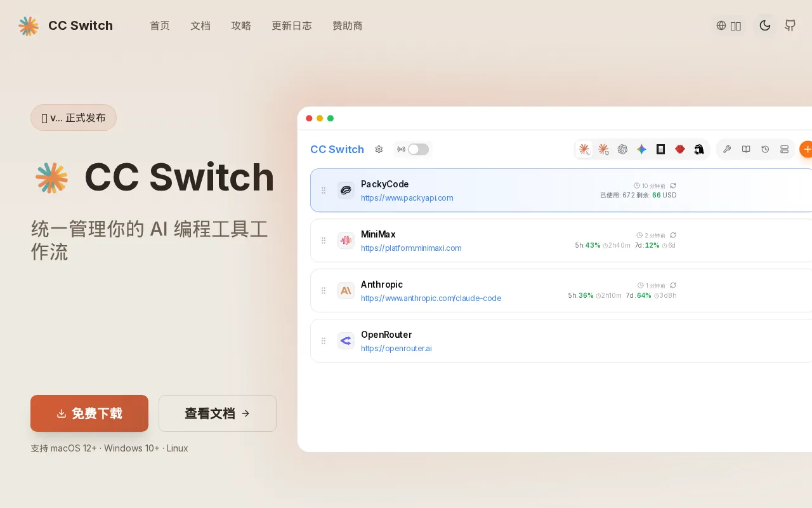
Task: Click the 免费下载 download button
Action: (89, 413)
